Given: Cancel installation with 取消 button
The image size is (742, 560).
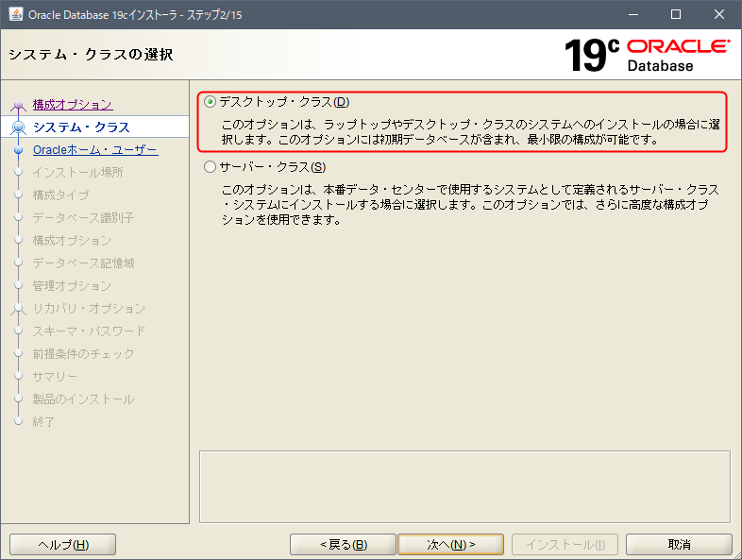Looking at the screenshot, I should point(679,544).
